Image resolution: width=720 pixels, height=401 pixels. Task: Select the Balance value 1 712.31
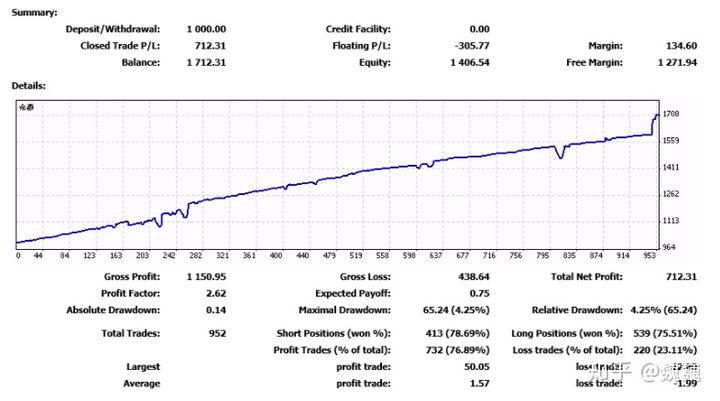click(204, 62)
